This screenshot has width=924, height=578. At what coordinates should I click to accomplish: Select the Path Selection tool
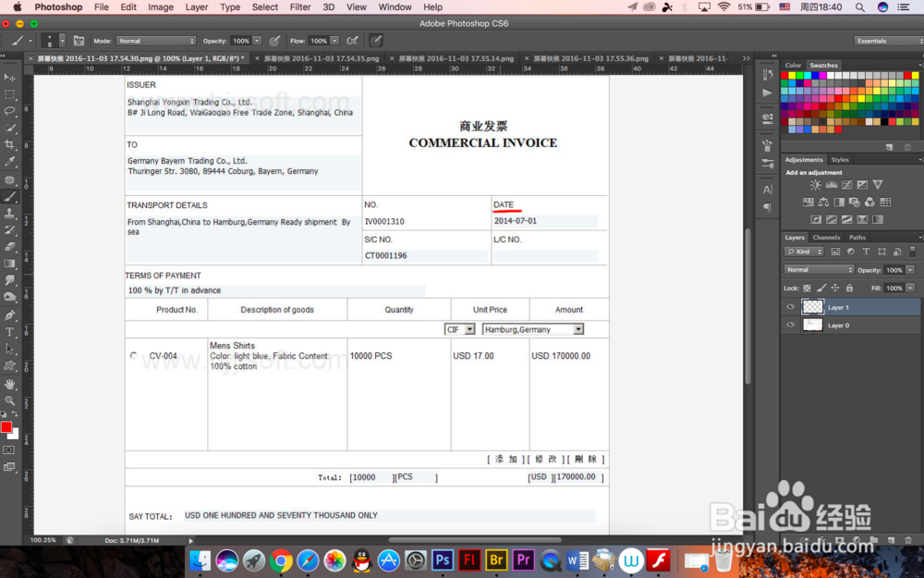(x=9, y=349)
